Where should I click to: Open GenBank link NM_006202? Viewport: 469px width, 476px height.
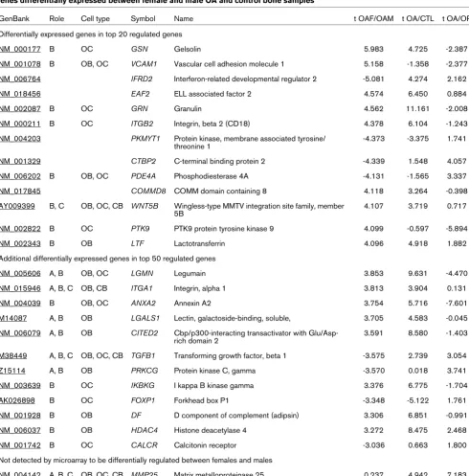pyautogui.click(x=20, y=176)
